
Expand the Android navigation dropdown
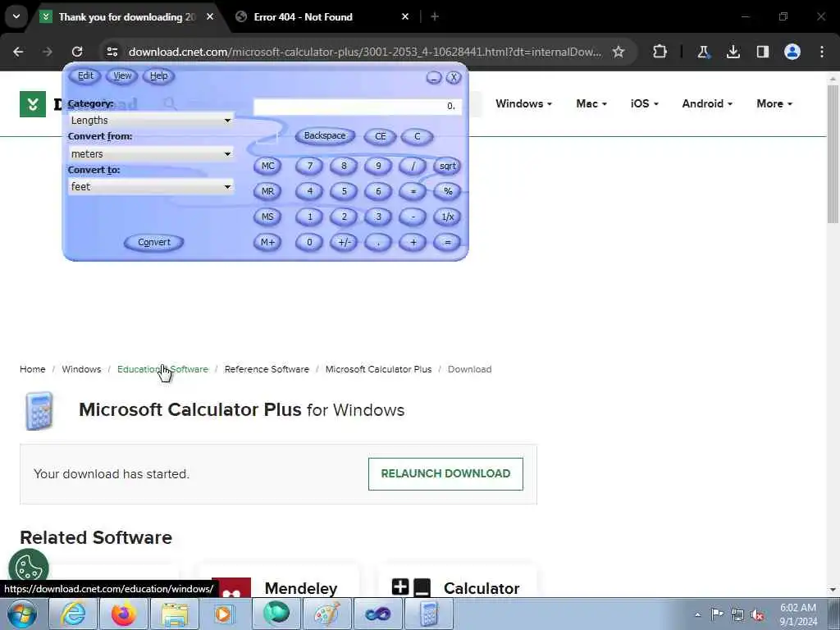707,103
